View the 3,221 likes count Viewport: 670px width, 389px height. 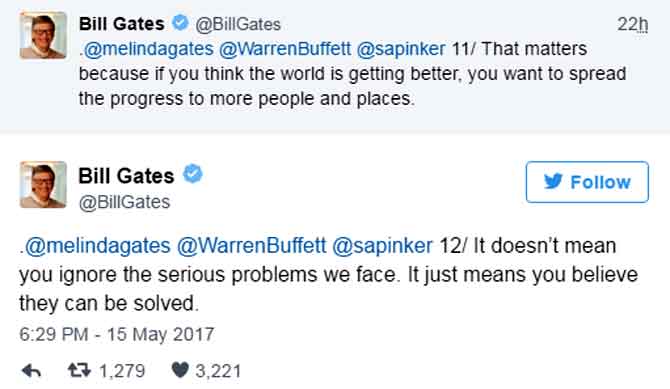218,371
